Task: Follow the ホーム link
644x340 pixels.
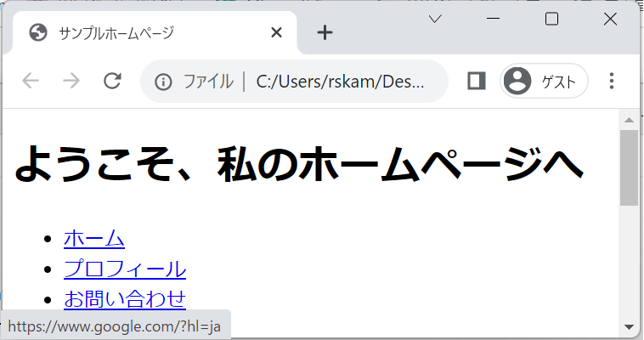Action: (94, 239)
